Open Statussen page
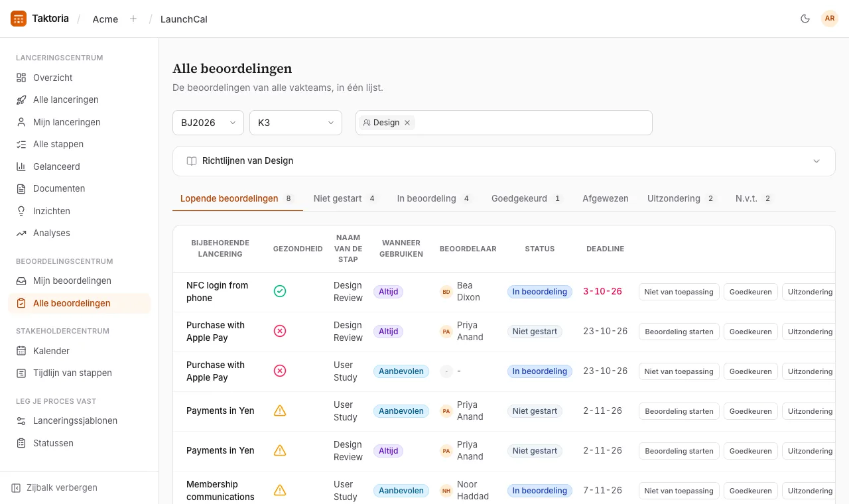This screenshot has height=504, width=849. pyautogui.click(x=80, y=443)
